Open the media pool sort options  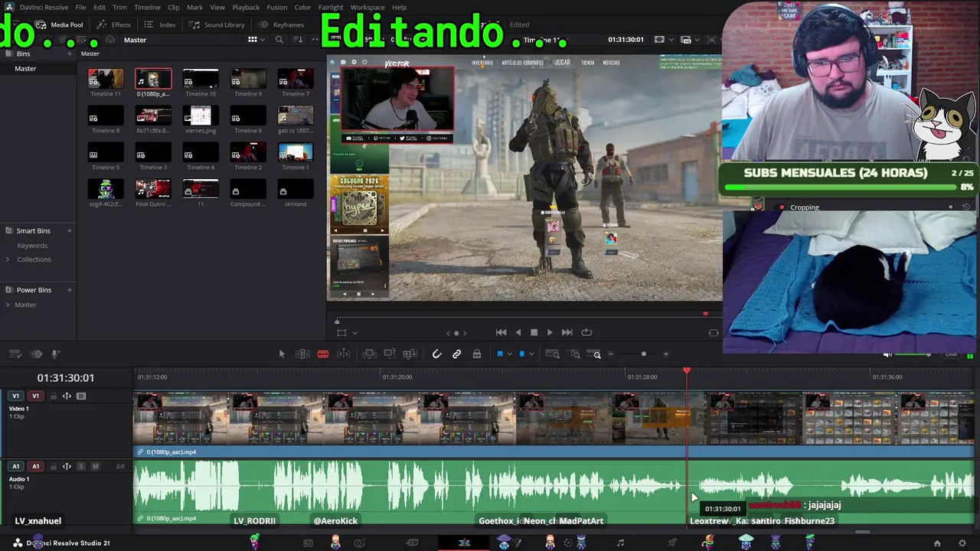click(x=298, y=40)
